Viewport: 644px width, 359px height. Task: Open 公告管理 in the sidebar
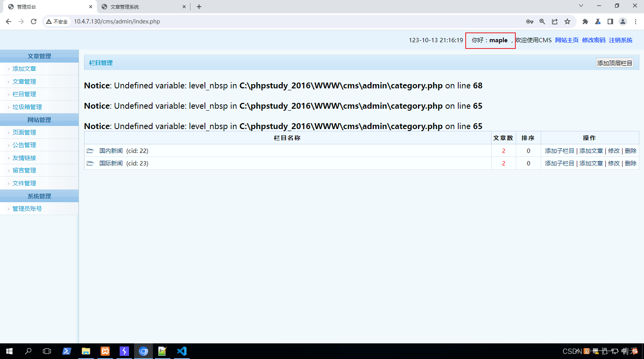click(24, 145)
